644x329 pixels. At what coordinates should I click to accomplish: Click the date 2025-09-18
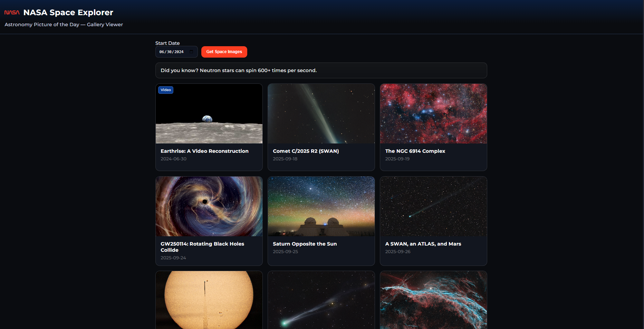[x=285, y=159]
